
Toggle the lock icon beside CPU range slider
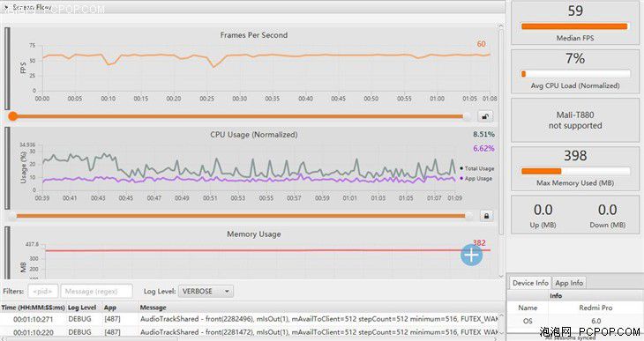click(486, 216)
